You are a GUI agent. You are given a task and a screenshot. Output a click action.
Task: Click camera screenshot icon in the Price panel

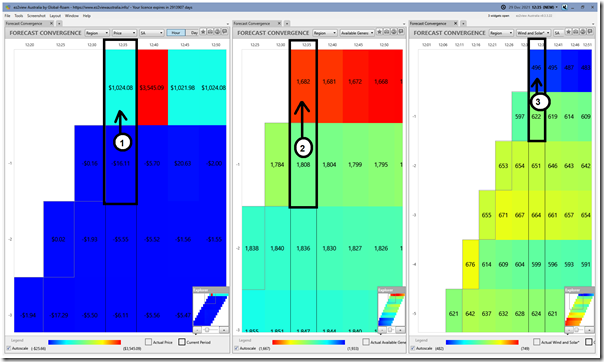(210, 32)
